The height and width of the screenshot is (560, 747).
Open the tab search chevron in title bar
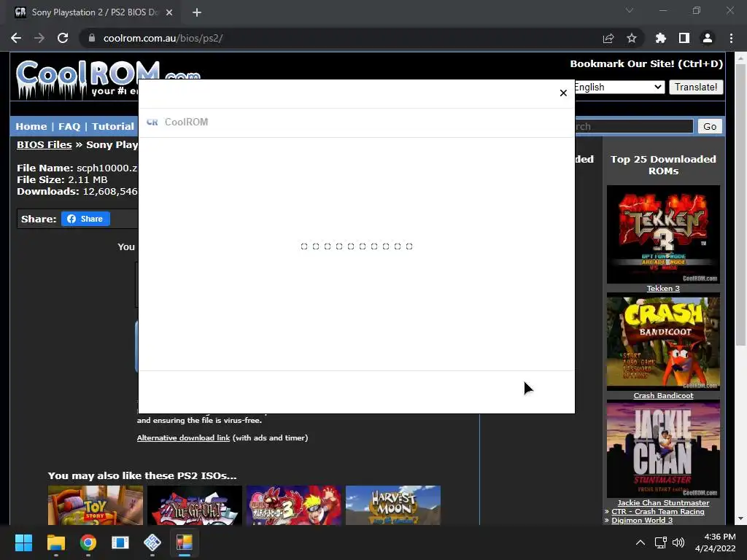(630, 10)
